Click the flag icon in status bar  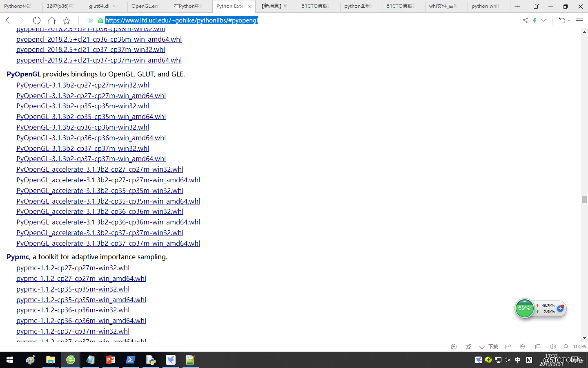coord(508,347)
